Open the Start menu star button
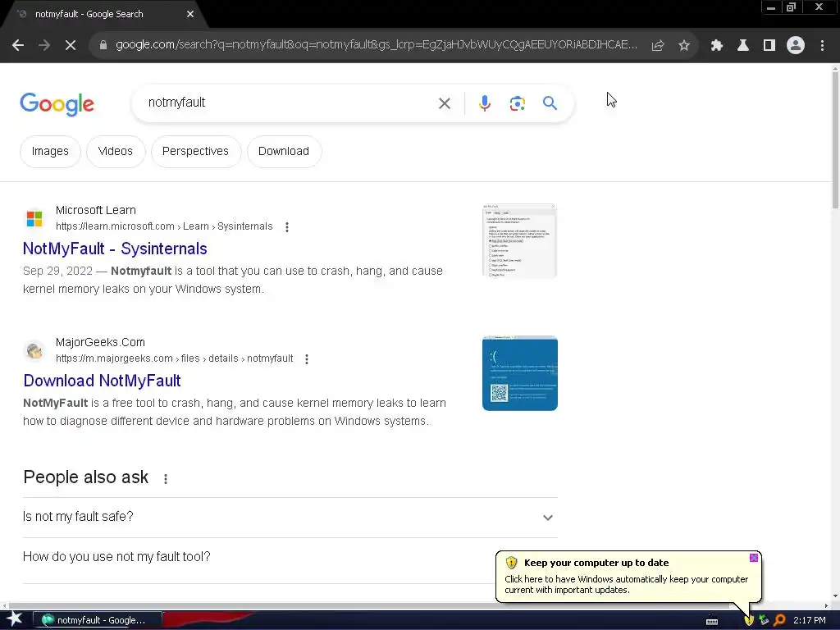The height and width of the screenshot is (630, 840). pyautogui.click(x=15, y=619)
